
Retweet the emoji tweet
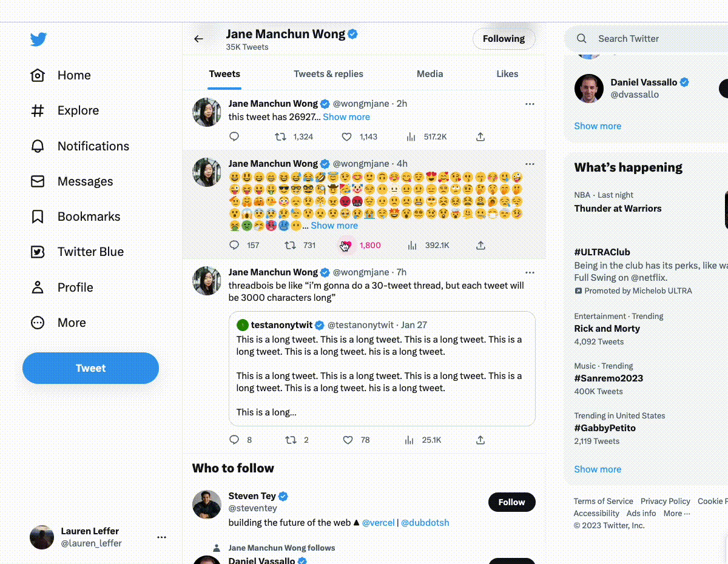point(291,245)
